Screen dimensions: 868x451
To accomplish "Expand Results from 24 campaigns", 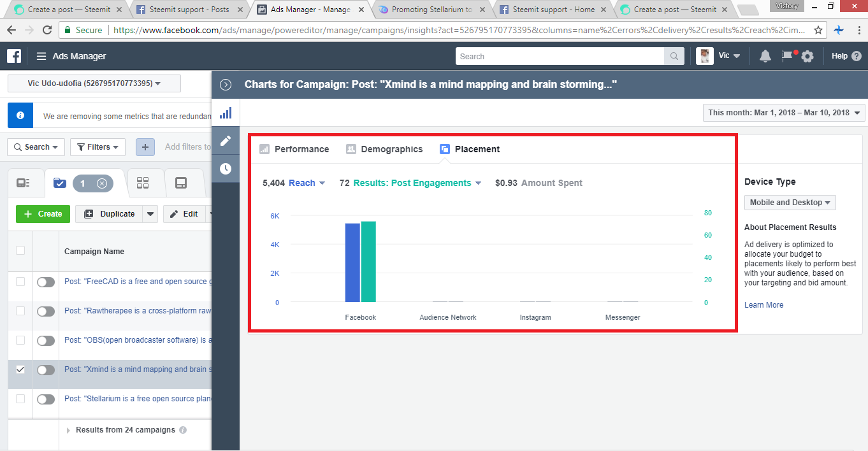I will click(69, 431).
